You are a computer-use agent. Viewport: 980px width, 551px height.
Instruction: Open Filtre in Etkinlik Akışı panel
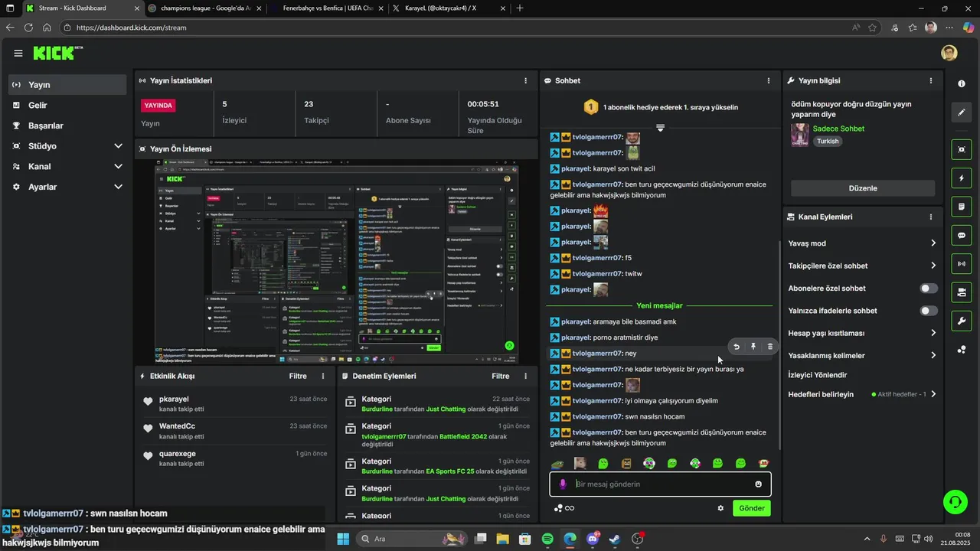pos(298,377)
